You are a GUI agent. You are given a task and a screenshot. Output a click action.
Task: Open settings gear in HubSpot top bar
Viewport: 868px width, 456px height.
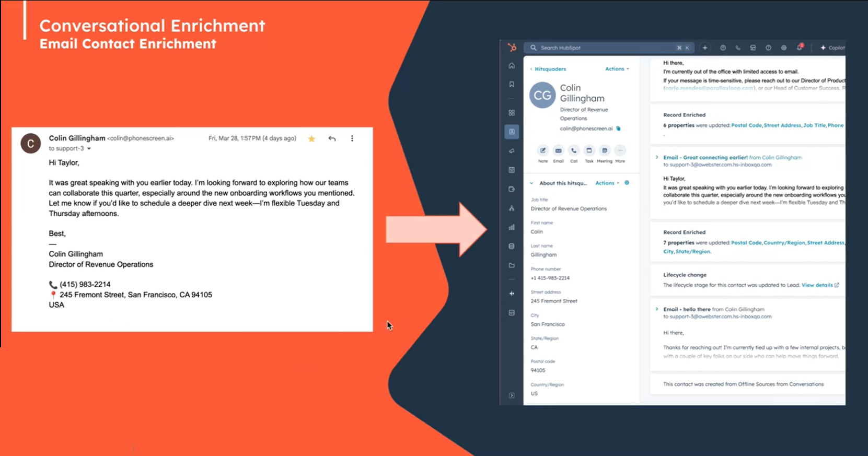(x=784, y=48)
